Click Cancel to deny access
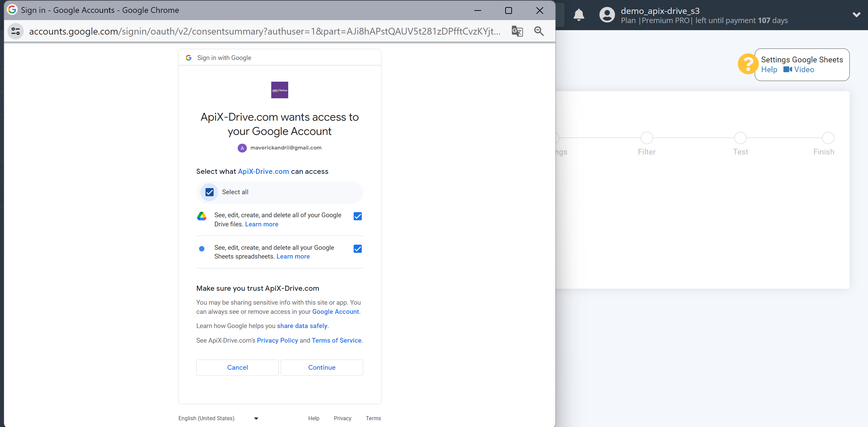The width and height of the screenshot is (868, 427). 237,367
